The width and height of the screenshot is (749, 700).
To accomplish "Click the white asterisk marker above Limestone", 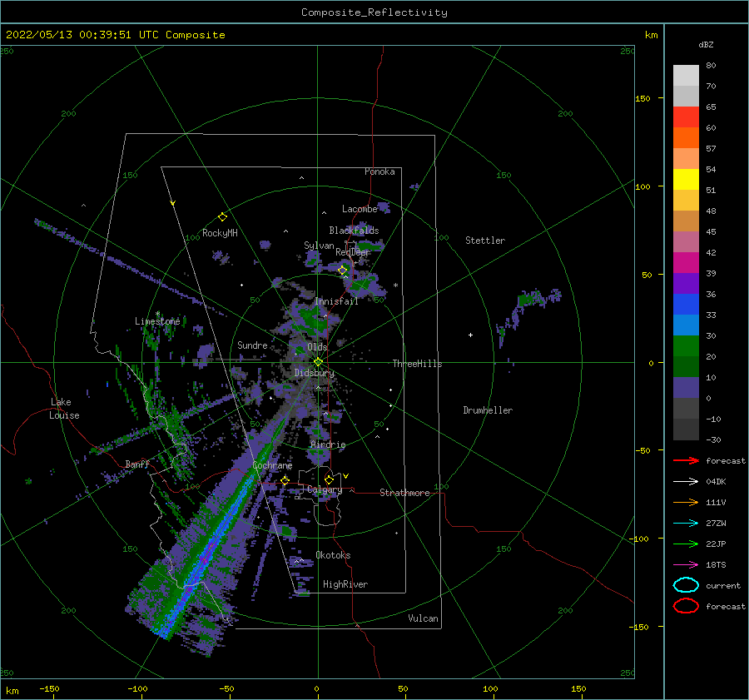I will [x=157, y=314].
